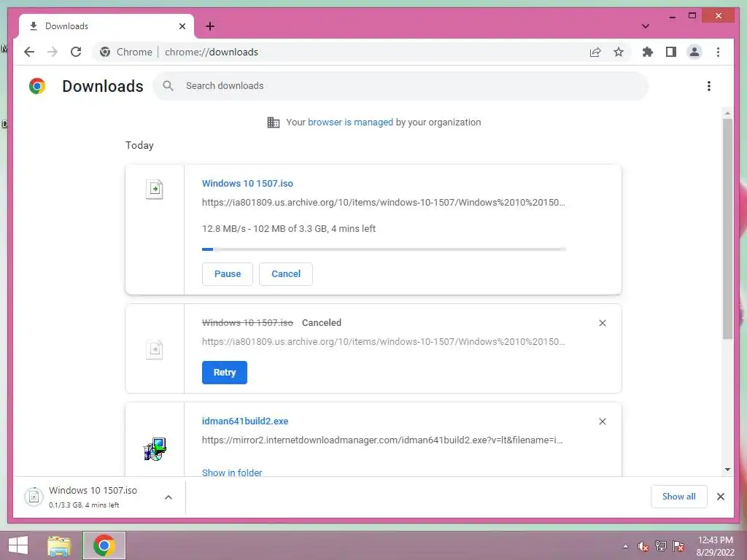Pause the Windows 10 1507.iso download
Viewport: 747px width, 560px height.
pos(228,274)
